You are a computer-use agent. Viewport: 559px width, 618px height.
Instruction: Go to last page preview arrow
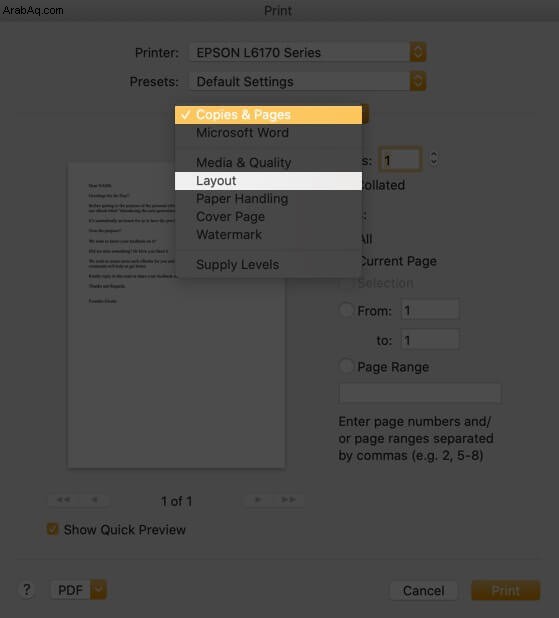coord(288,500)
